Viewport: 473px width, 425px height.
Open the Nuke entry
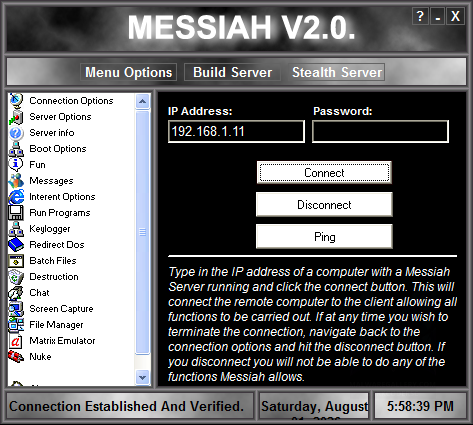pos(40,357)
